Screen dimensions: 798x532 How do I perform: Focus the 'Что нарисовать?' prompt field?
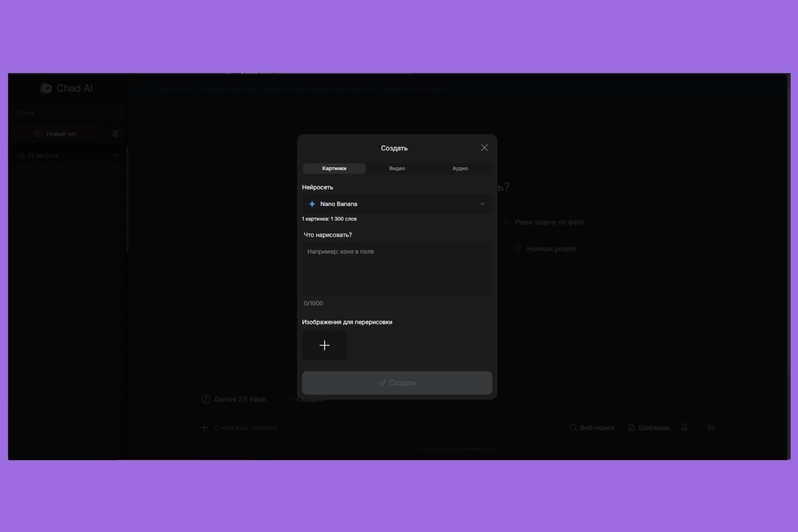pos(397,268)
